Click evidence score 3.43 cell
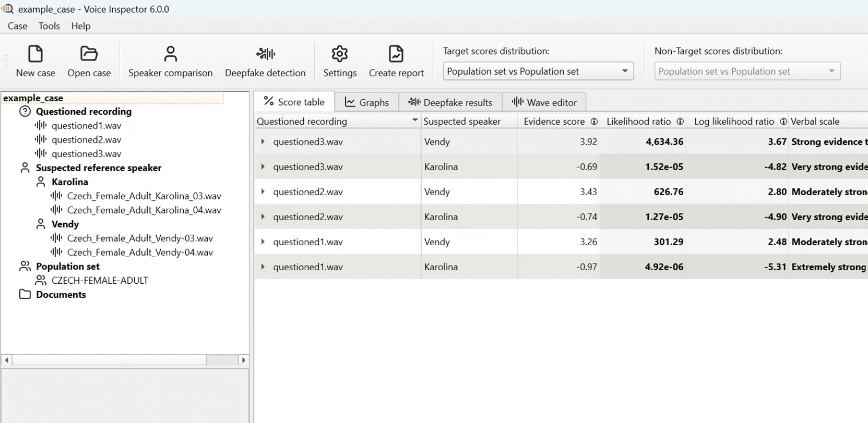Viewport: 868px width, 423px height. [558, 191]
